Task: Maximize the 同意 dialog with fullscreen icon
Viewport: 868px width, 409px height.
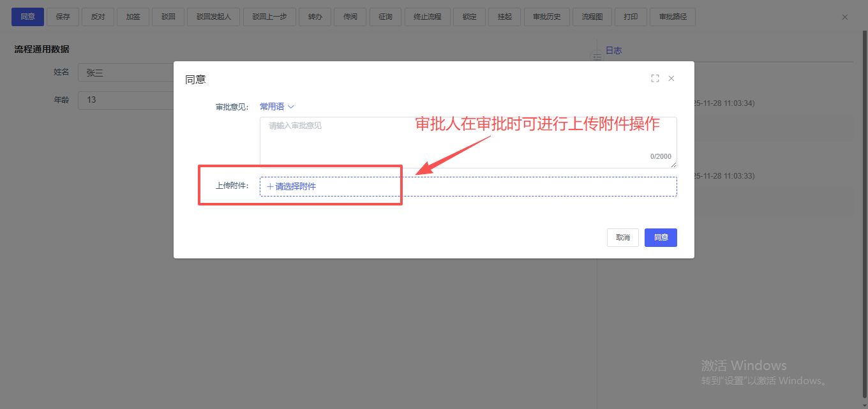Action: pyautogui.click(x=655, y=78)
